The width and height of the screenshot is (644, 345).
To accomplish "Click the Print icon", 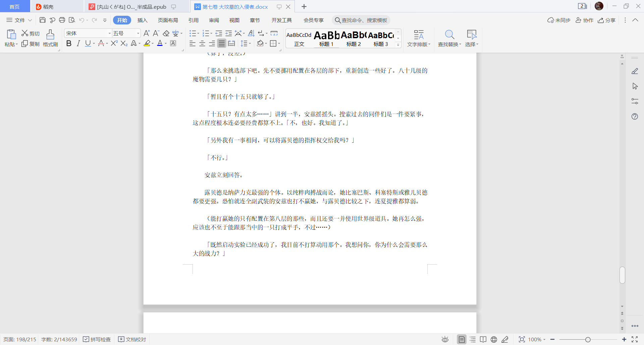I will tap(62, 20).
